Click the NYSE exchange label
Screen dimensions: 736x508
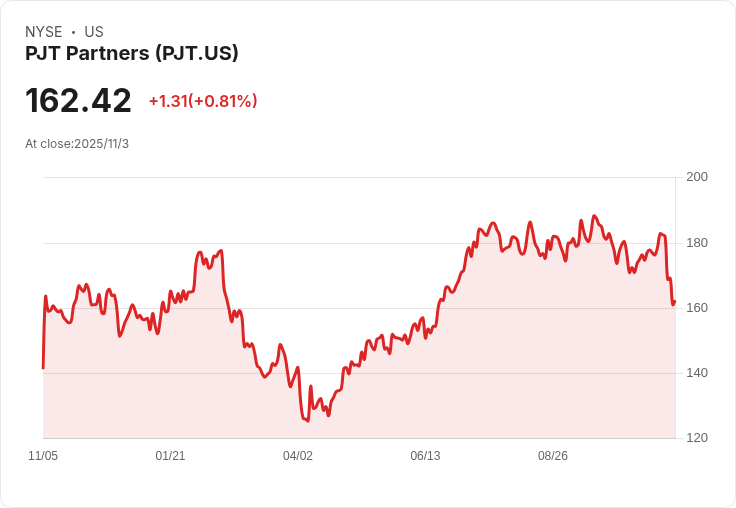[44, 32]
